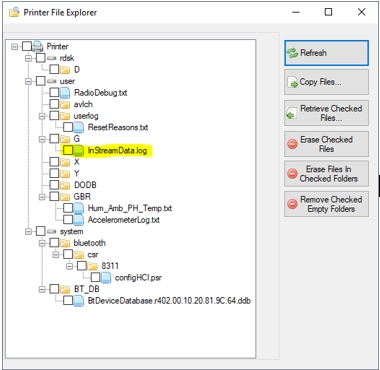The image size is (380, 370).
Task: Collapse the G folder node
Action: click(42, 139)
